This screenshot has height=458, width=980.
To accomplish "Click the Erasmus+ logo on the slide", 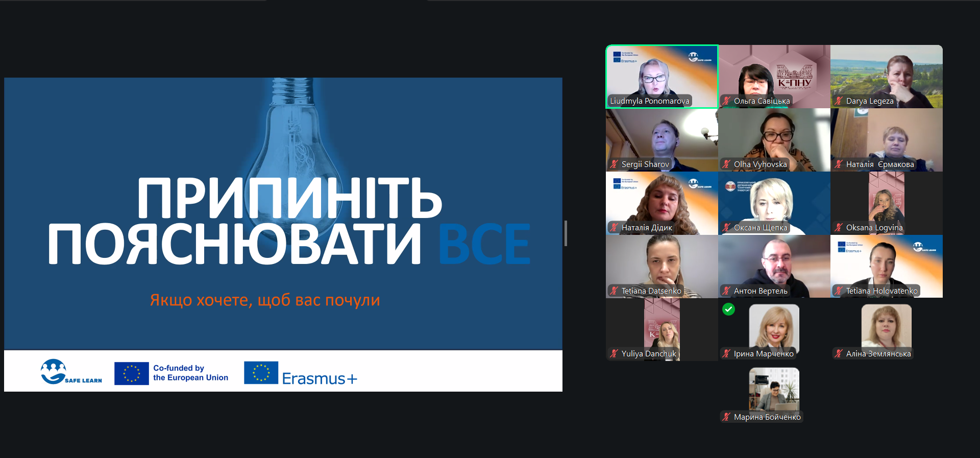I will [x=301, y=374].
